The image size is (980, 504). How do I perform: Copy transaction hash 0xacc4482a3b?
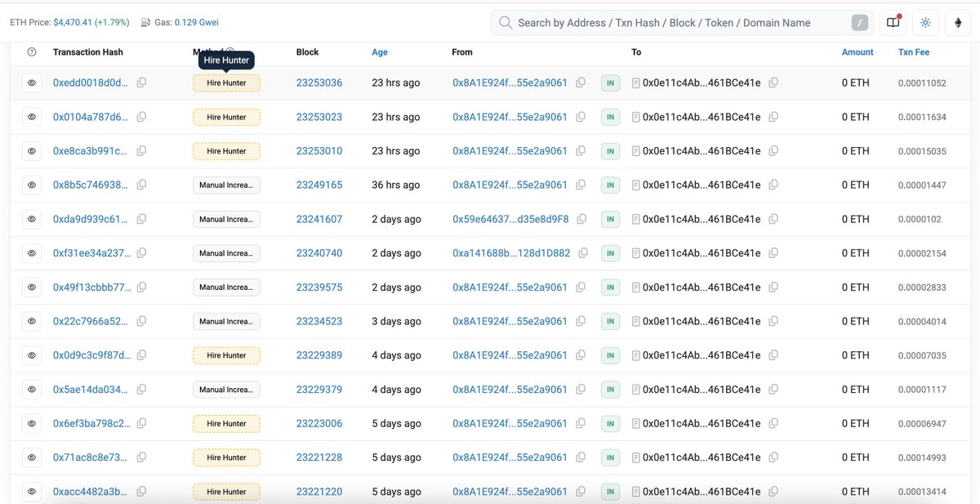click(x=141, y=492)
